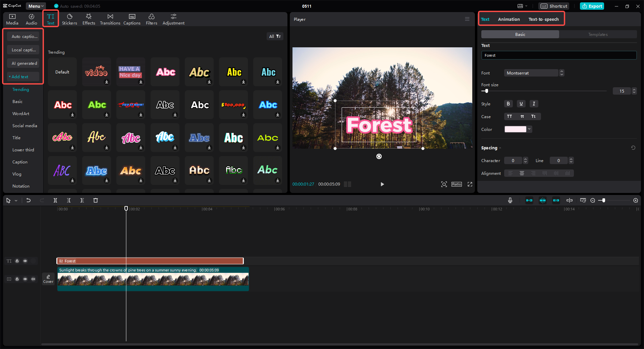Open the Adjustment panel
The width and height of the screenshot is (644, 349).
[173, 18]
